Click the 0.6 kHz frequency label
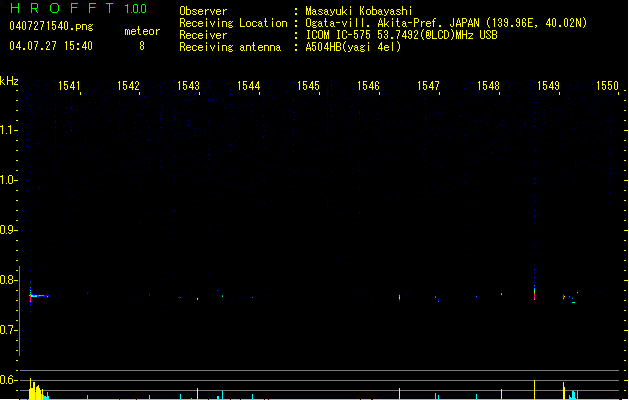This screenshot has height=400, width=629. click(x=8, y=380)
